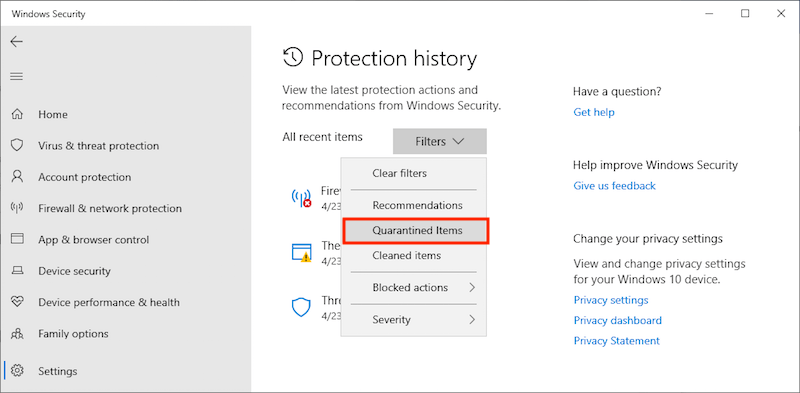Open the Filters dropdown
Viewport: 800px width, 393px height.
tap(440, 141)
